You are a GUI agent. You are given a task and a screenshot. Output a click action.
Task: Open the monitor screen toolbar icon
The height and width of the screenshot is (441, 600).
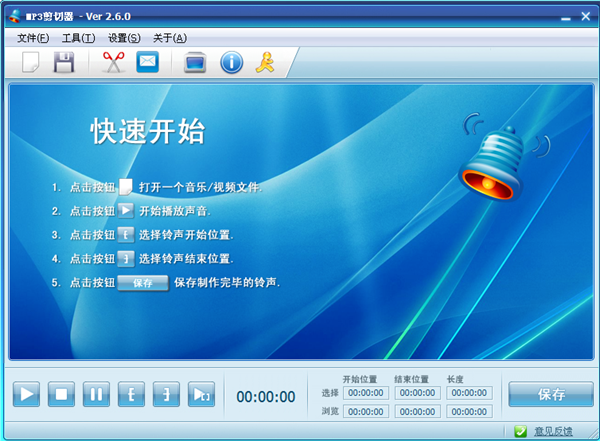click(195, 62)
